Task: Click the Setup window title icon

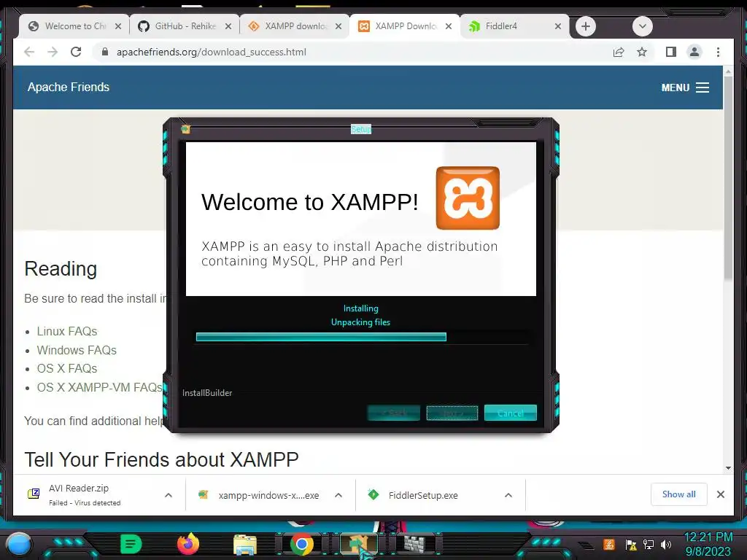Action: point(186,129)
